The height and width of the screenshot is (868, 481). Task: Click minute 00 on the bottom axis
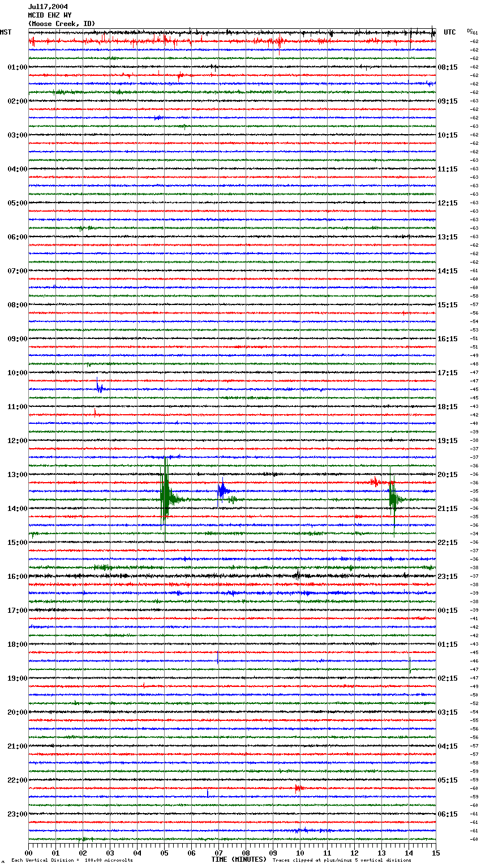(x=28, y=853)
